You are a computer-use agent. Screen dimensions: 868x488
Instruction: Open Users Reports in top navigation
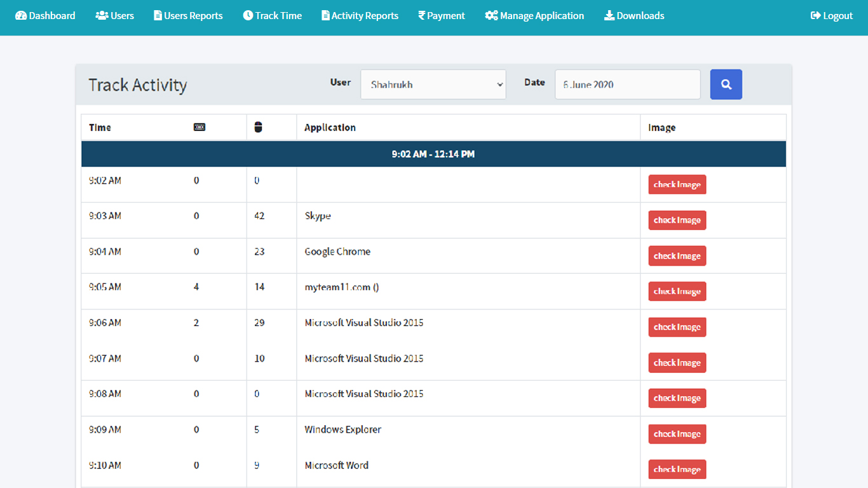(188, 16)
